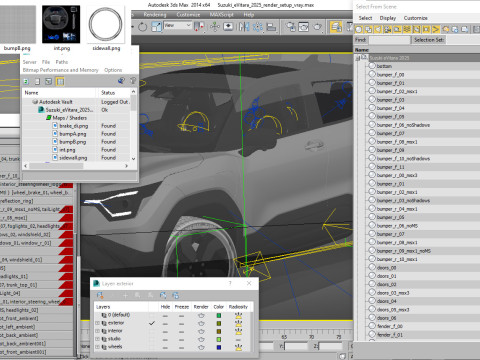The image size is (480, 360).
Task: Click the help icon in Asset Tracking toolbar
Action: pos(133,80)
